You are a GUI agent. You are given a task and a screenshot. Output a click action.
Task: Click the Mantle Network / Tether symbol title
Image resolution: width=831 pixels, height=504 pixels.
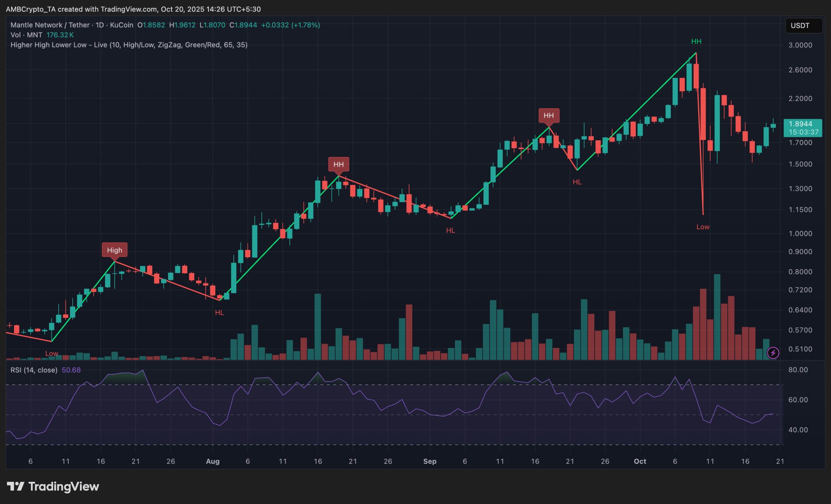[50, 25]
